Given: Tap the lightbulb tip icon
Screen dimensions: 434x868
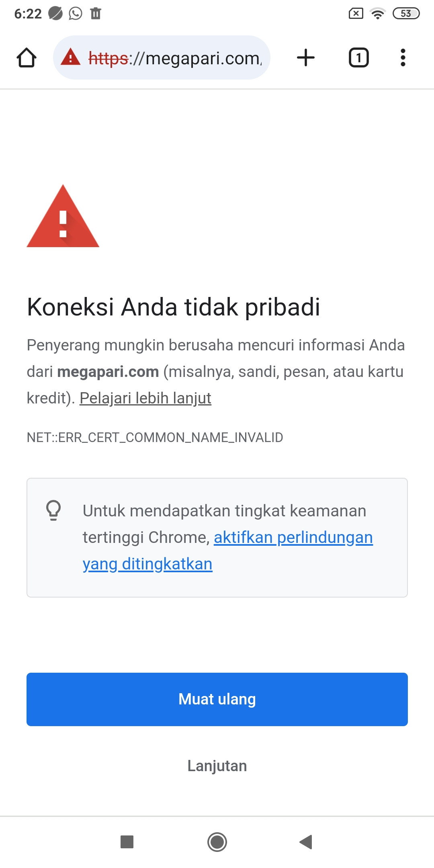Looking at the screenshot, I should click(53, 510).
